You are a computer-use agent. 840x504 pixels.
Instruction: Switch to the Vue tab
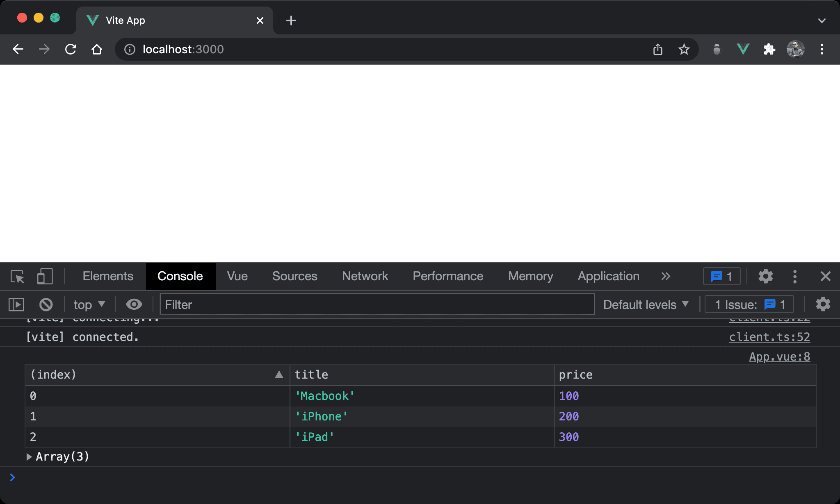(237, 277)
